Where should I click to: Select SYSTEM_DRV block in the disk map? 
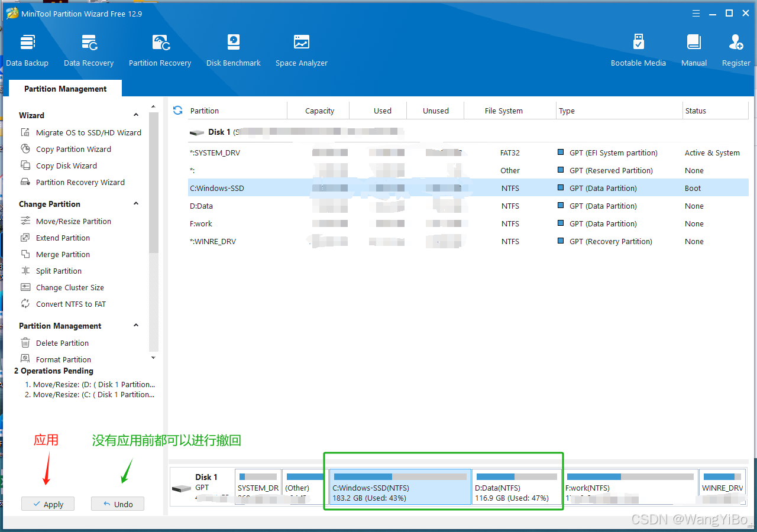[x=258, y=487]
